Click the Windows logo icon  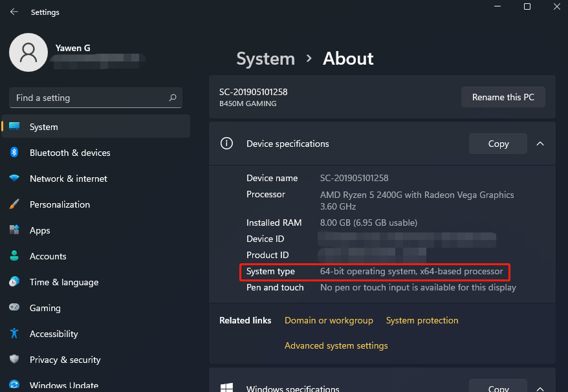(227, 388)
